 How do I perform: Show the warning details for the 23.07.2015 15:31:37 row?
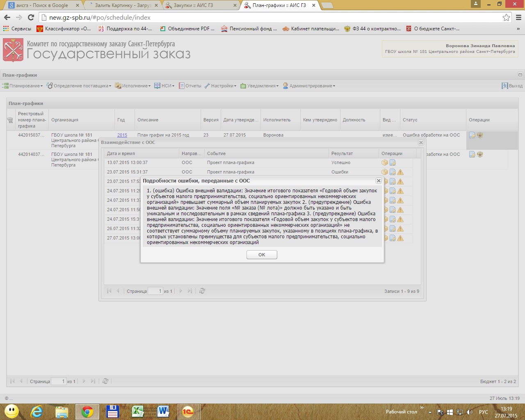[x=400, y=172]
